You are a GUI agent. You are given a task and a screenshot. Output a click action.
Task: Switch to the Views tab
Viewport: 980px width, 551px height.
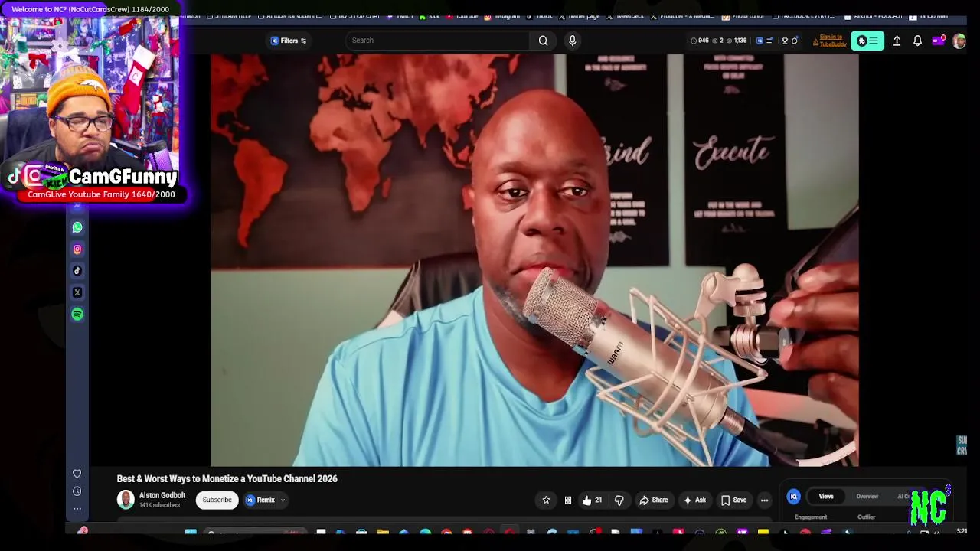tap(826, 497)
